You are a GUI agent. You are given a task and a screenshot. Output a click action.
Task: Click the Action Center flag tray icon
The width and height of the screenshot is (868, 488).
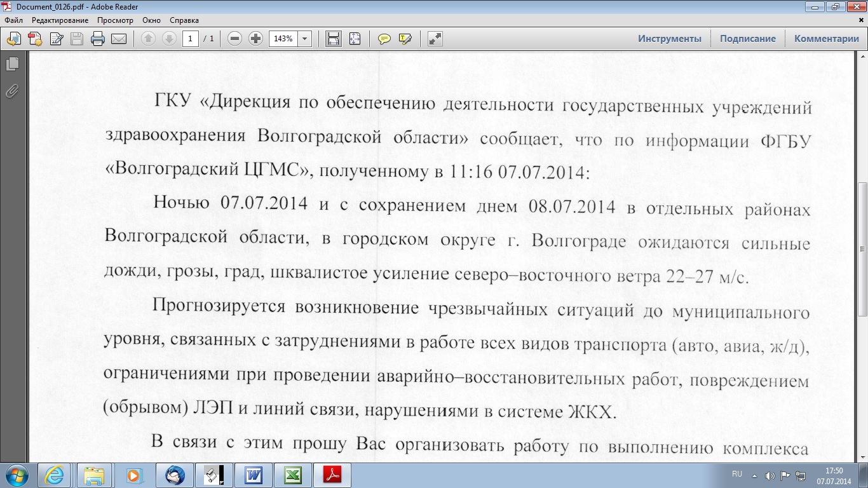[x=785, y=475]
